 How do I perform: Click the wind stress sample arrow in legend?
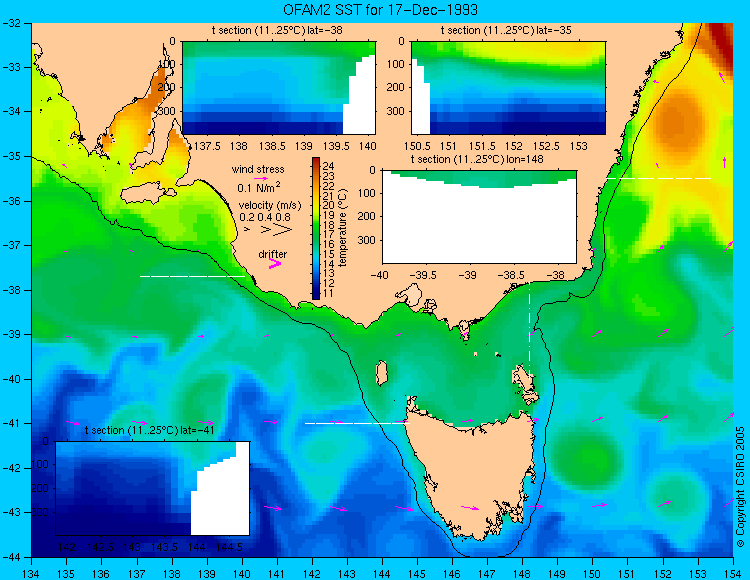pos(261,178)
